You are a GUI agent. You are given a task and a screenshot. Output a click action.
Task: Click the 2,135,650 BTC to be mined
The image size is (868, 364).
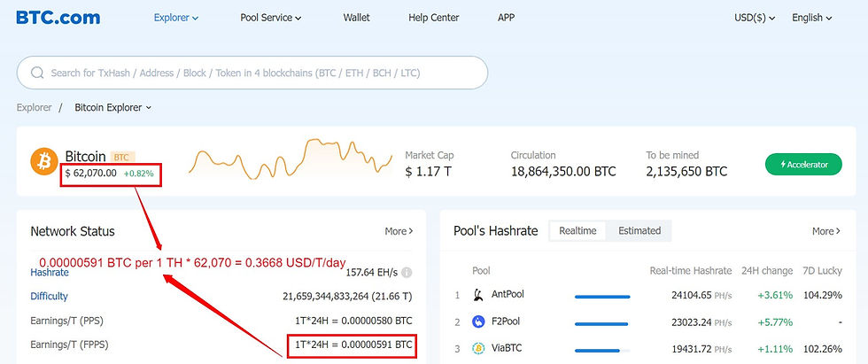[x=686, y=172]
